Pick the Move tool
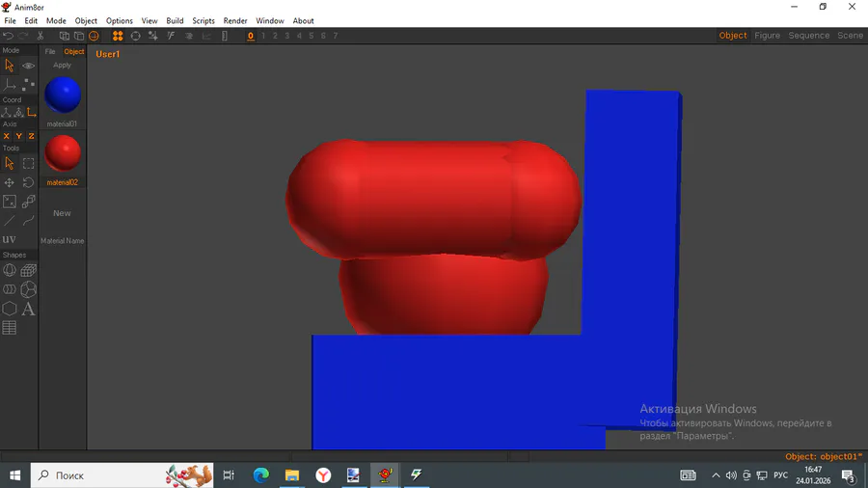Screen dimensions: 868x488 [10, 182]
